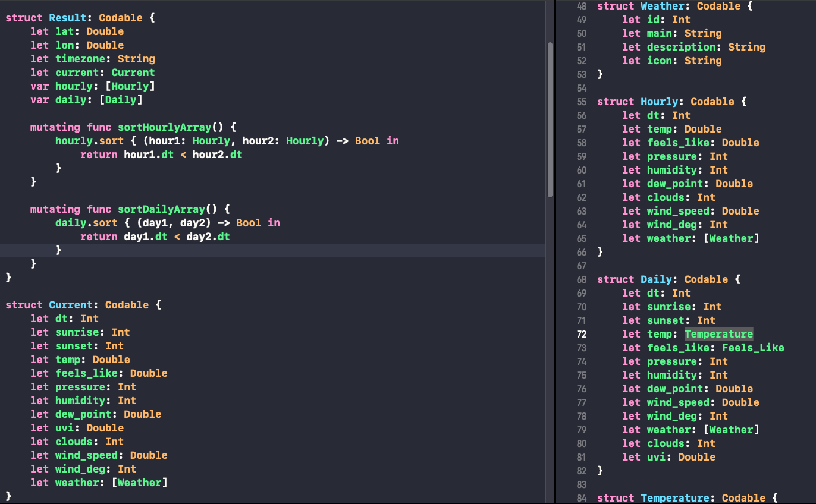Click 'pressure' property on line 59
The height and width of the screenshot is (504, 816).
pyautogui.click(x=672, y=156)
